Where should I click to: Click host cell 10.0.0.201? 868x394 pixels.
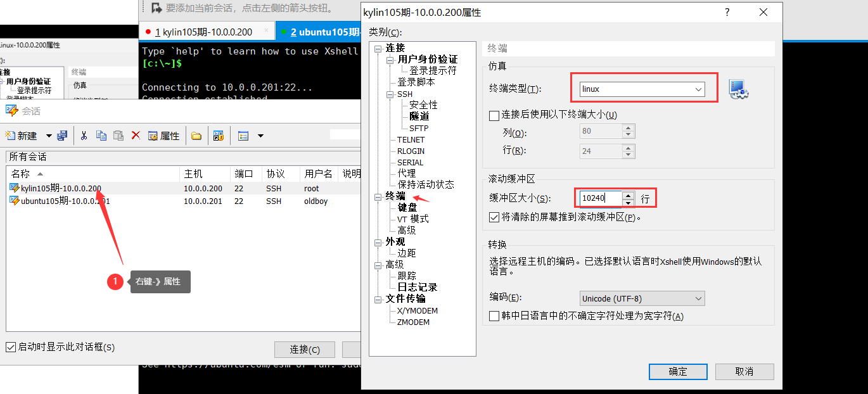click(x=203, y=201)
